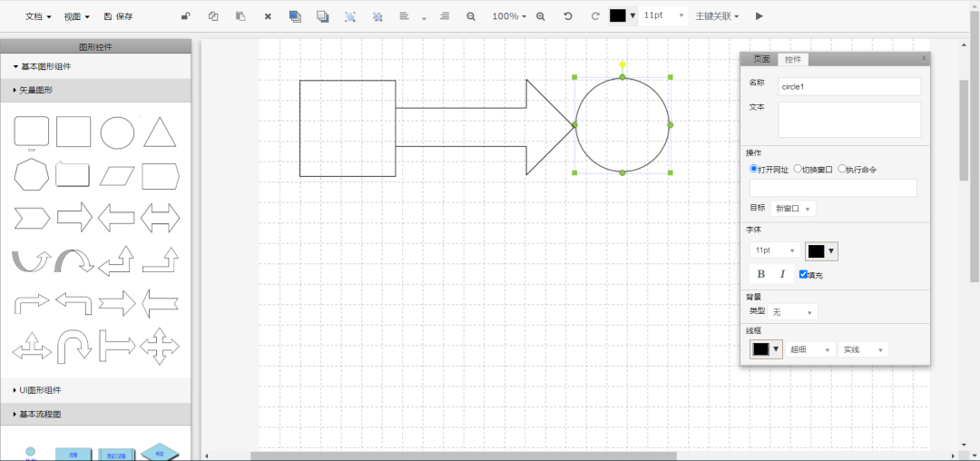Open the 超细 line width dropdown
This screenshot has height=461, width=980.
coord(810,349)
